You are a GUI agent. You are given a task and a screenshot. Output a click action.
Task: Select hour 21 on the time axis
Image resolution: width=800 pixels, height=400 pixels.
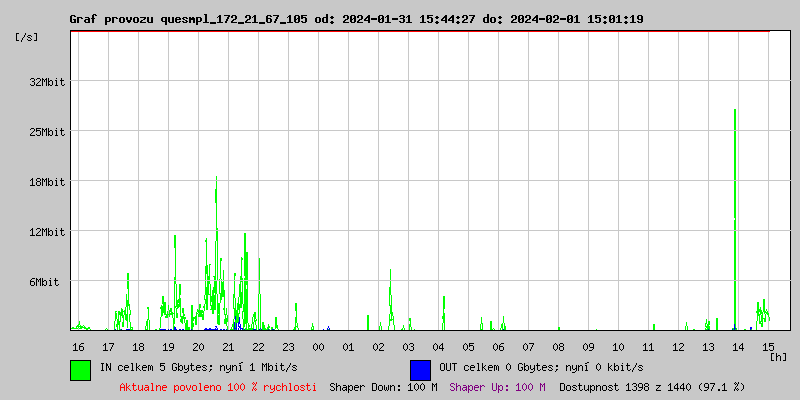click(x=228, y=347)
